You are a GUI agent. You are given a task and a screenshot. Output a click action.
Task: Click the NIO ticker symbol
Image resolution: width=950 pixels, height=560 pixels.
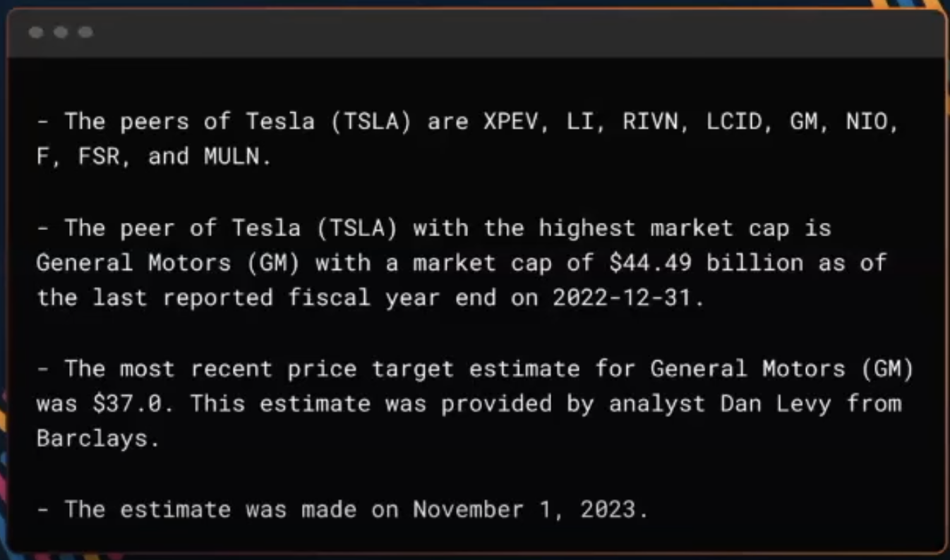[871, 121]
